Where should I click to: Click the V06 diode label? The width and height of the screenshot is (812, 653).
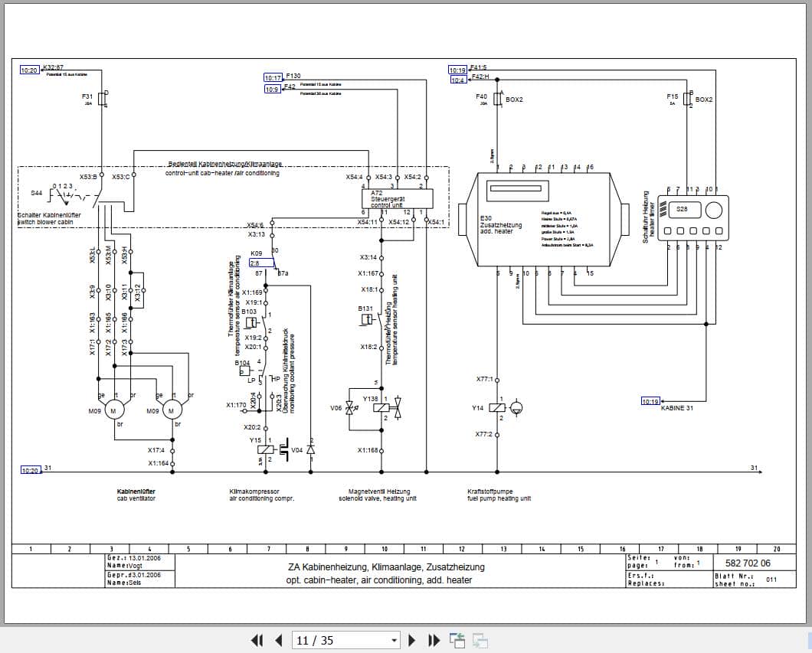(336, 408)
